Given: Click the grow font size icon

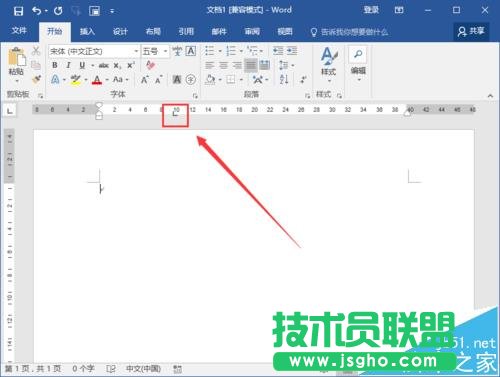Looking at the screenshot, I should [144, 79].
